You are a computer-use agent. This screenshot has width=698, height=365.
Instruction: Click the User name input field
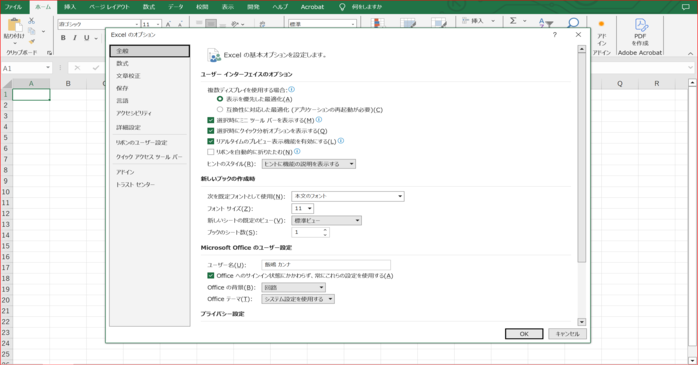coord(326,264)
